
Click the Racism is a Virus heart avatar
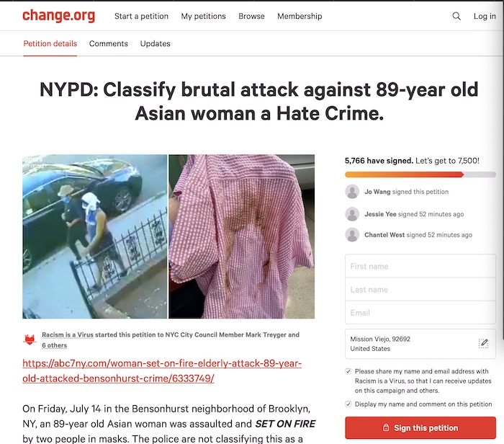30,339
